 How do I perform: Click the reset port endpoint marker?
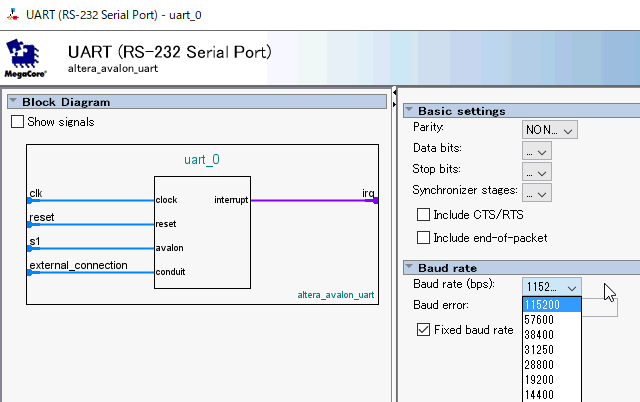29,224
